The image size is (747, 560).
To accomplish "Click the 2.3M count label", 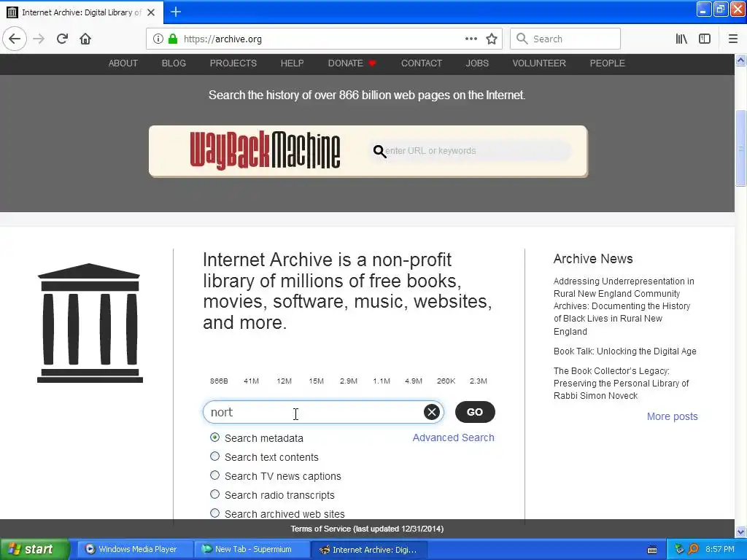I will tap(479, 381).
